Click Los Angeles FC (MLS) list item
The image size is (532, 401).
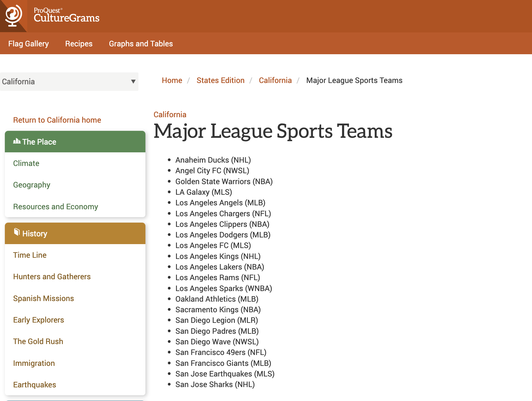click(x=213, y=245)
